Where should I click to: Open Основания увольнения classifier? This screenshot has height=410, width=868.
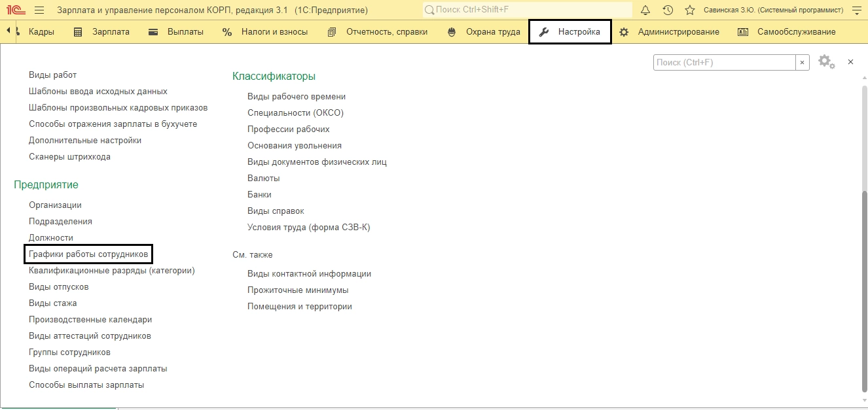coord(295,146)
